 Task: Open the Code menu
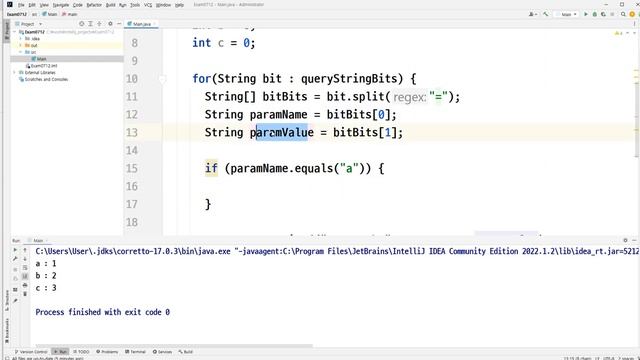78,5
